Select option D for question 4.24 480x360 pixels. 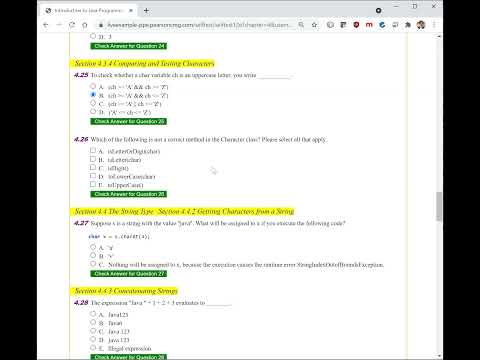[93, 36]
